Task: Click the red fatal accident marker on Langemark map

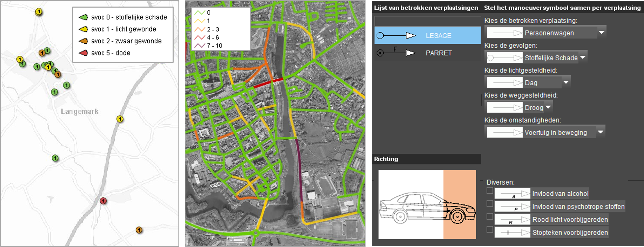Action: (103, 201)
